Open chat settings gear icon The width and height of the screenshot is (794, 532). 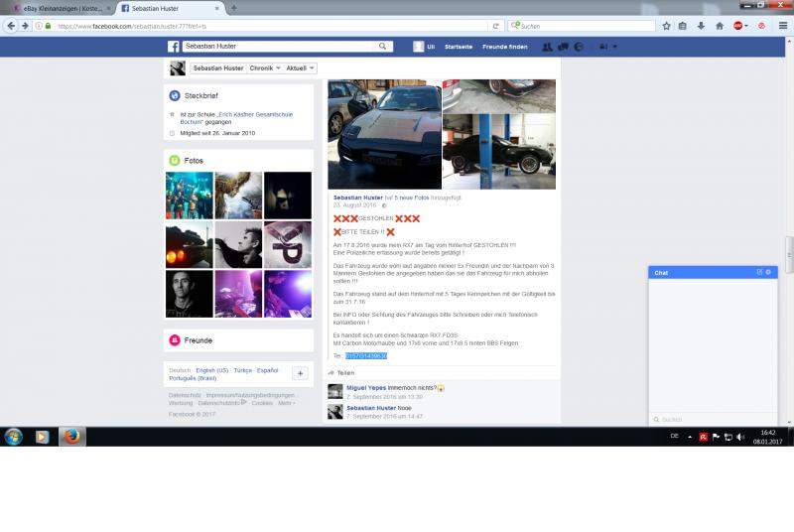click(768, 272)
